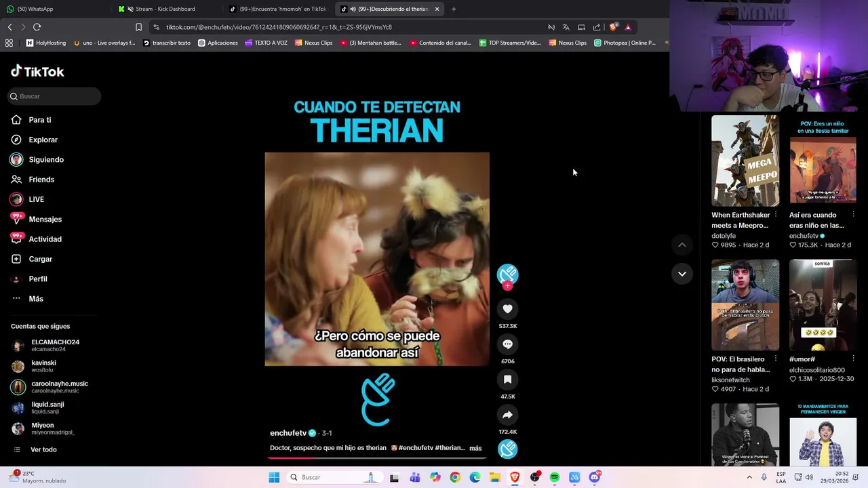Reload the page
The width and height of the screenshot is (868, 488).
[x=37, y=27]
